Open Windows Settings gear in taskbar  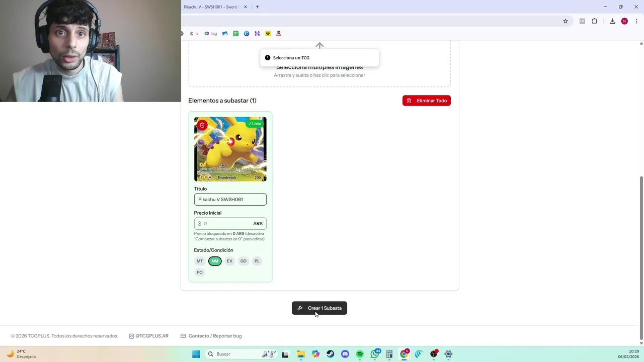point(448,354)
